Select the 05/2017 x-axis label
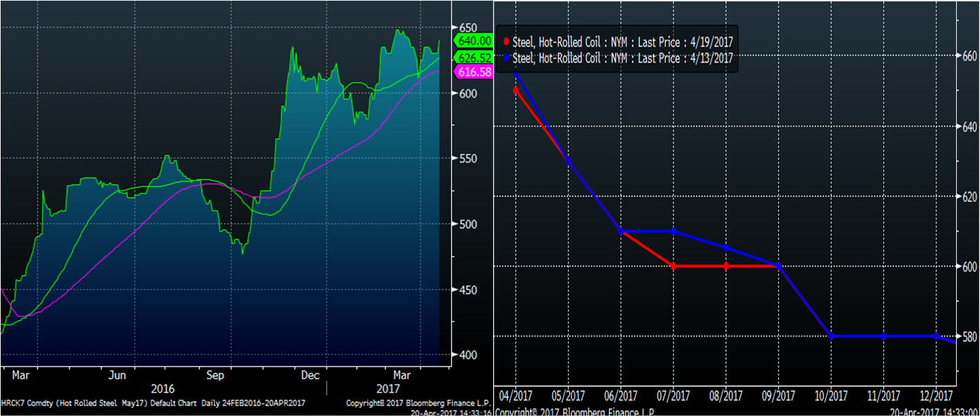Screen dimensions: 980x417 click(568, 396)
